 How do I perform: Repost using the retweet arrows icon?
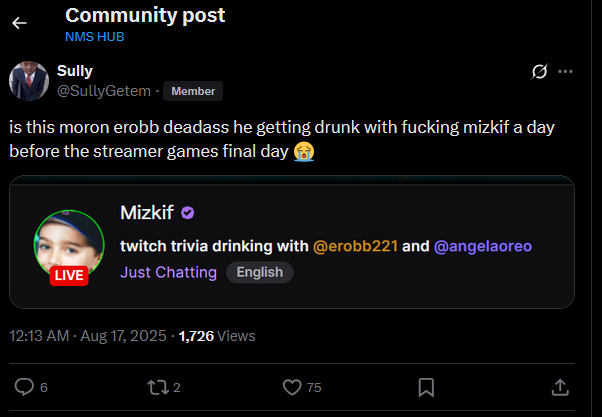coord(158,387)
